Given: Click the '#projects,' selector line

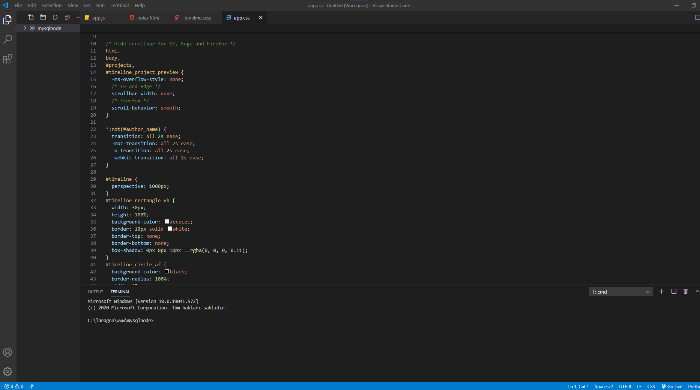Looking at the screenshot, I should tap(120, 65).
